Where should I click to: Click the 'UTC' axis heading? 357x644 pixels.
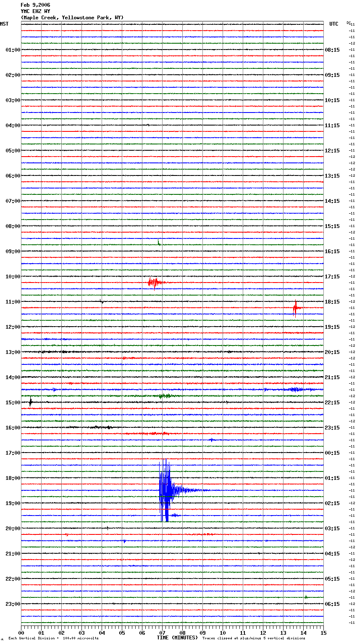pyautogui.click(x=334, y=24)
